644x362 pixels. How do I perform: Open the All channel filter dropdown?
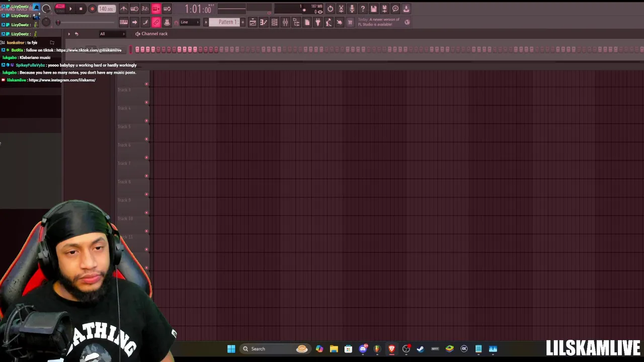[x=112, y=34]
